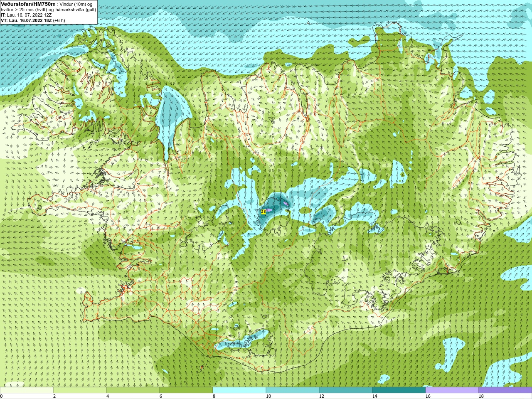This screenshot has width=532, height=399.
Task: Click the 'IT: Lau. 16. 07. 2022 12Z' line
Action: [26, 15]
